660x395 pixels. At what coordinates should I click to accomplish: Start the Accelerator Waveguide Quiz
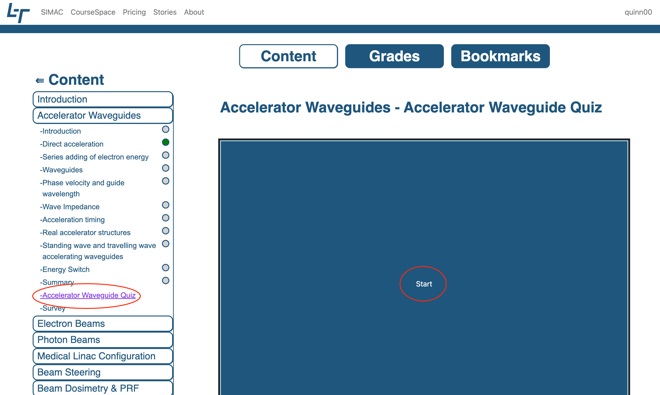coord(424,284)
